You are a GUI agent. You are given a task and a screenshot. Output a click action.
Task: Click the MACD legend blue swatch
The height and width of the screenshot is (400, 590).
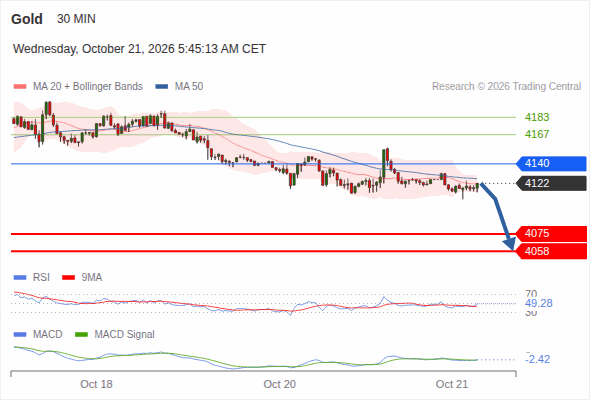tap(20, 335)
